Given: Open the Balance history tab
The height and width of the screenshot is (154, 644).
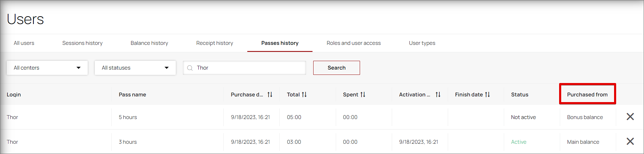Looking at the screenshot, I should tap(149, 43).
